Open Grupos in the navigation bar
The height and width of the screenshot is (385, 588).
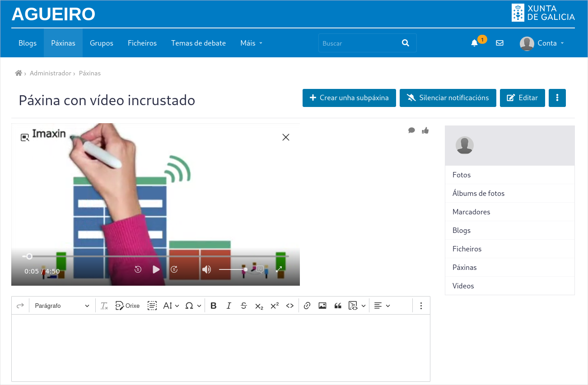coord(102,43)
